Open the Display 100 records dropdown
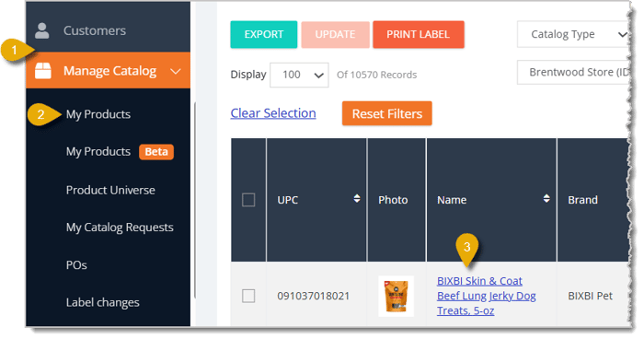 click(x=299, y=75)
